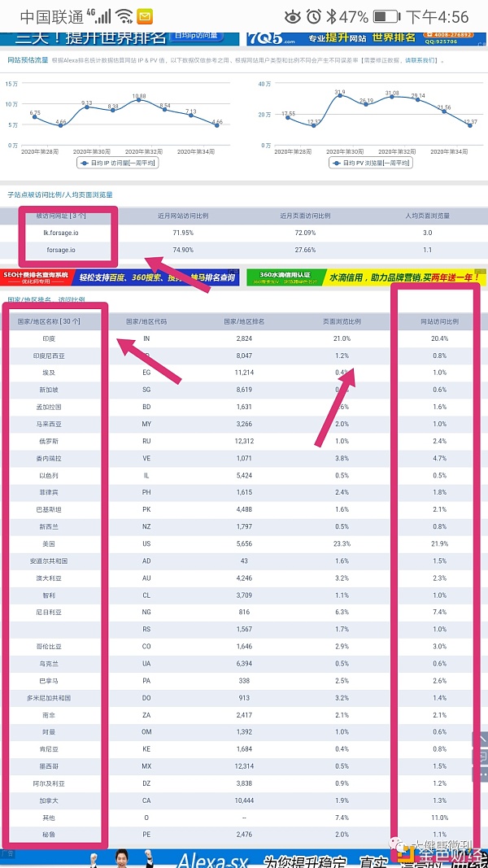Image resolution: width=488 pixels, height=868 pixels.
Task: Open the Alexa-sx bottom banner ad
Action: click(x=244, y=858)
